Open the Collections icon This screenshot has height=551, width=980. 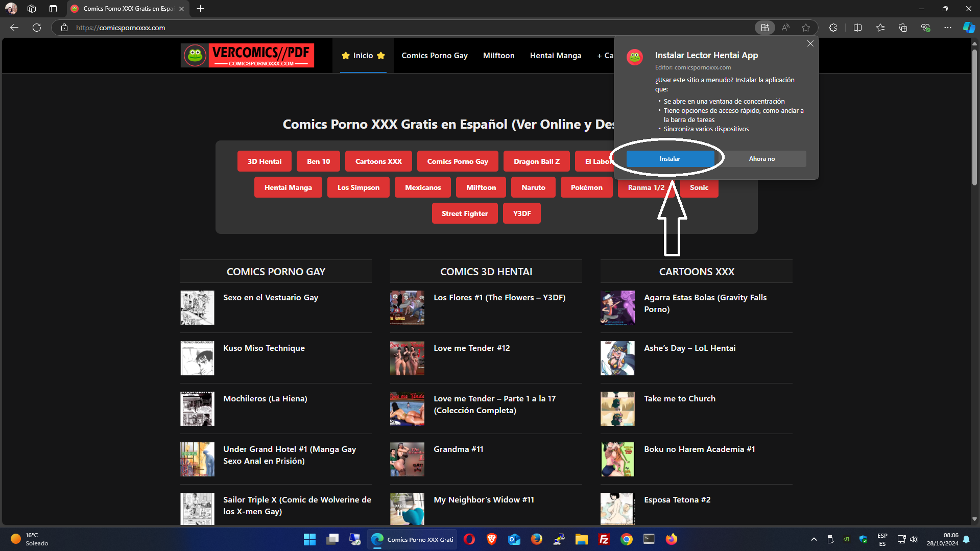[903, 28]
